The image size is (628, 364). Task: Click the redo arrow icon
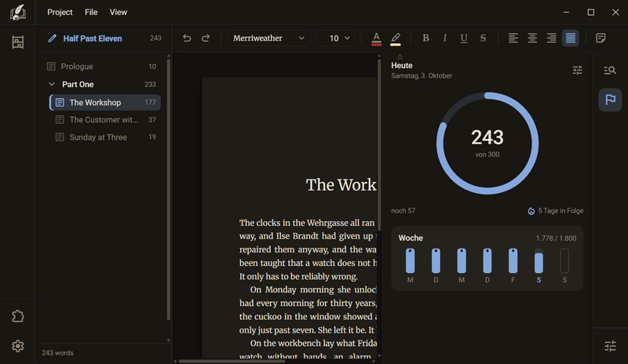pyautogui.click(x=206, y=38)
